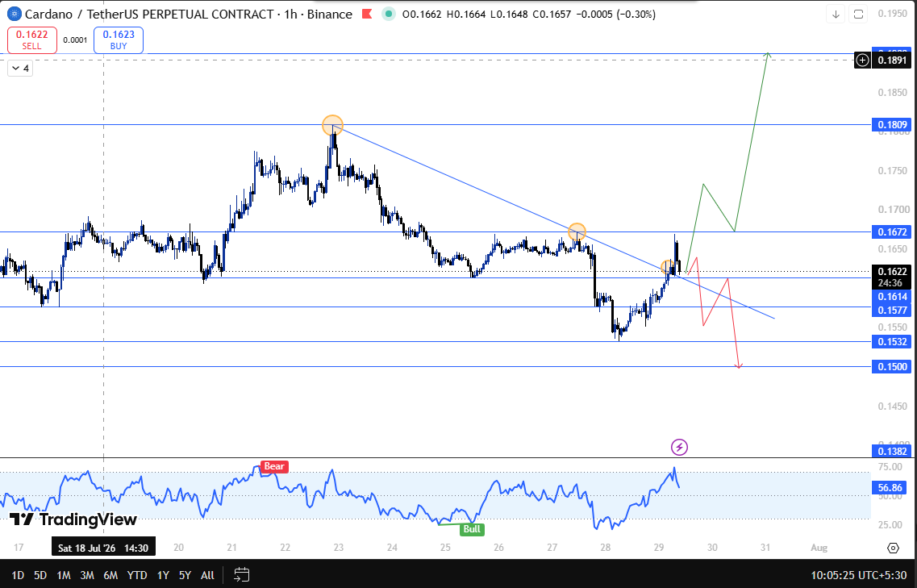The image size is (917, 588).
Task: Select the 3M time range
Action: (x=86, y=575)
